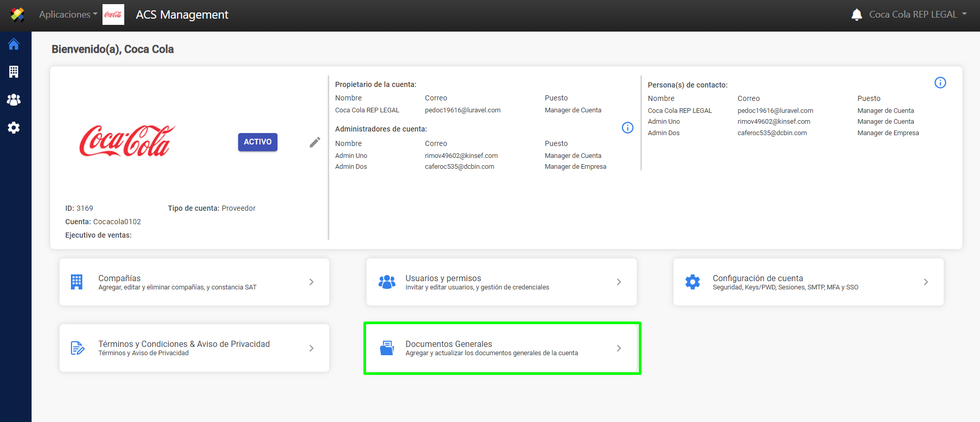Open the settings gear icon in sidebar
980x422 pixels.
14,127
